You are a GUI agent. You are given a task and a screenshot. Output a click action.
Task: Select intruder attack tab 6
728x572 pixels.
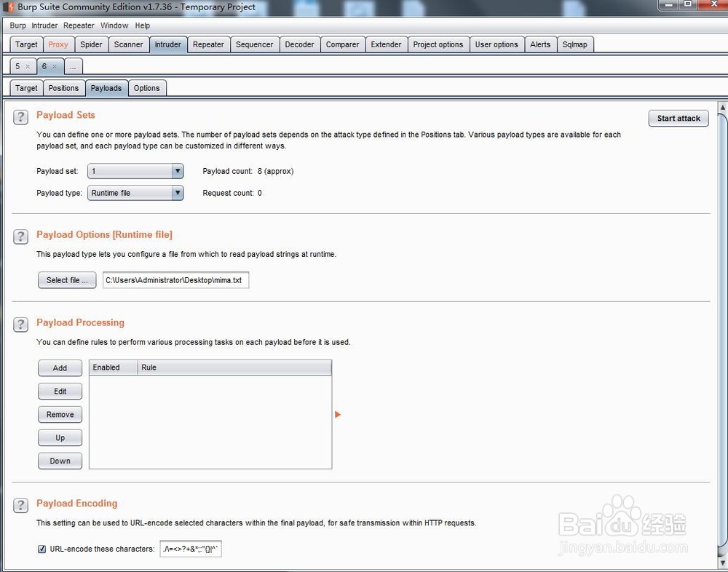coord(44,66)
